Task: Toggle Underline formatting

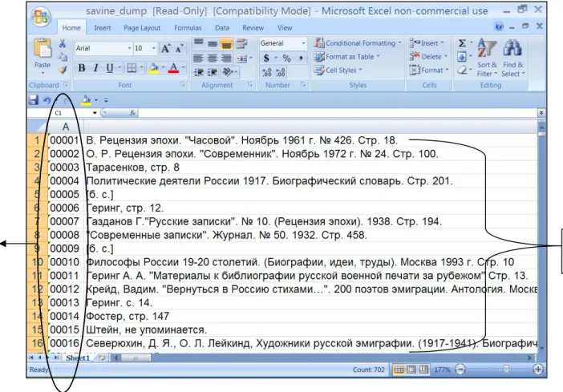Action: [110, 68]
